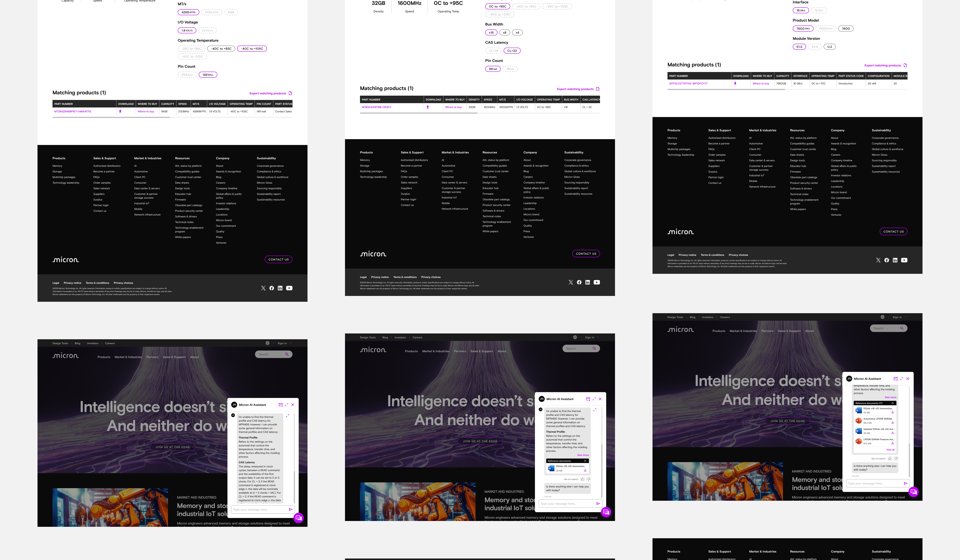Download the "LPDDR SDRAM Features" reference document
960x560 pixels.
tap(892, 443)
